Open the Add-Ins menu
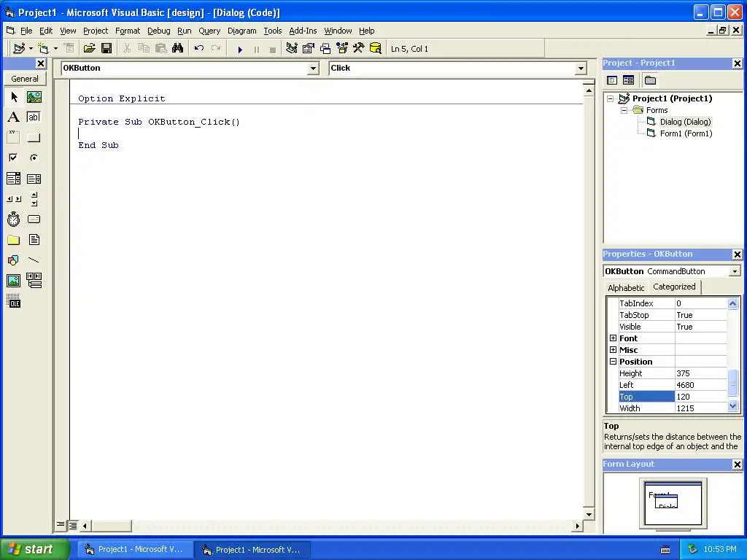The width and height of the screenshot is (747, 560). pyautogui.click(x=303, y=31)
